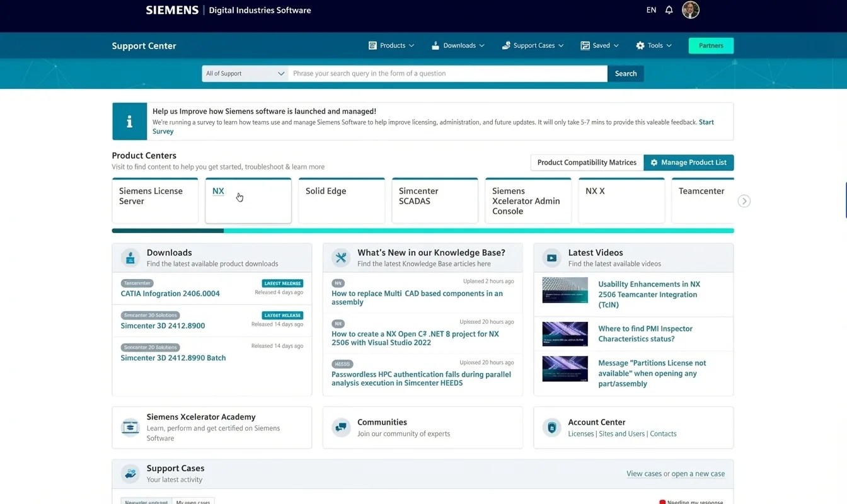Click the Support Cases panel icon

(x=130, y=474)
